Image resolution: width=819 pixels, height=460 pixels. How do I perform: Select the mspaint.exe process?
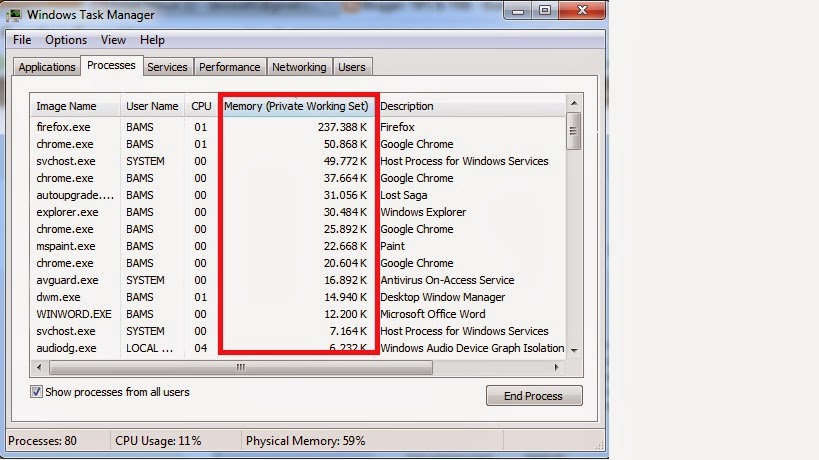tap(298, 246)
